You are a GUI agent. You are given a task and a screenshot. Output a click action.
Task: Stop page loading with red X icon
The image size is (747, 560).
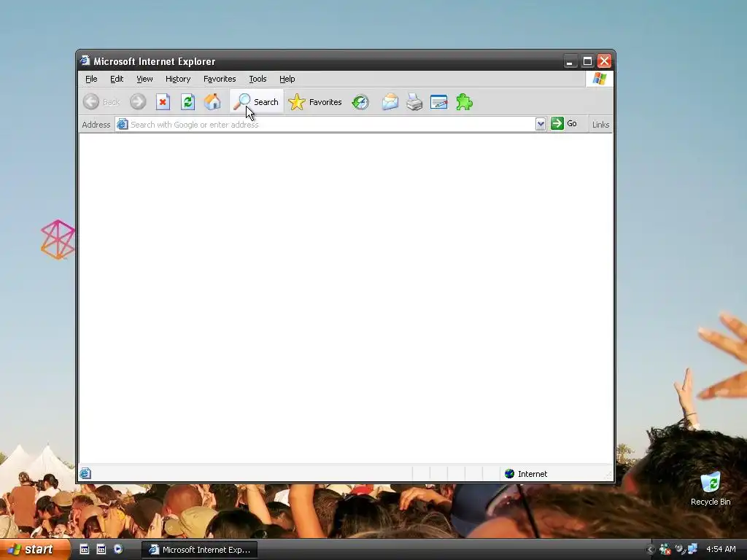(163, 102)
